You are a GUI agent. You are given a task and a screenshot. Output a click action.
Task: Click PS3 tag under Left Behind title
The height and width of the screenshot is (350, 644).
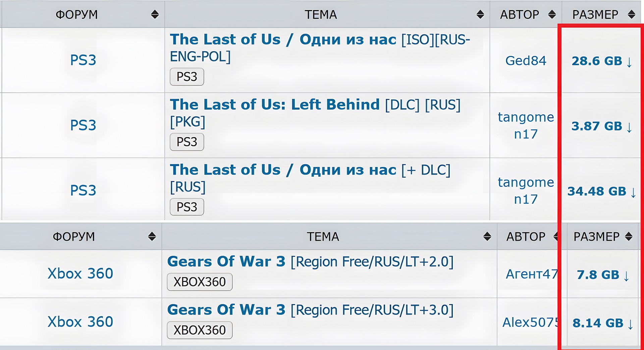click(x=187, y=142)
